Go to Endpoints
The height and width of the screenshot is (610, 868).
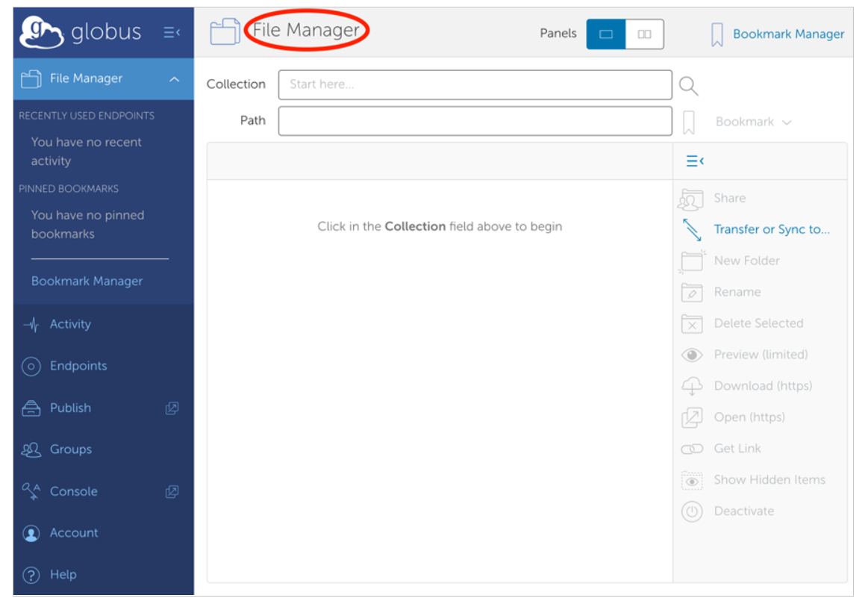point(78,366)
